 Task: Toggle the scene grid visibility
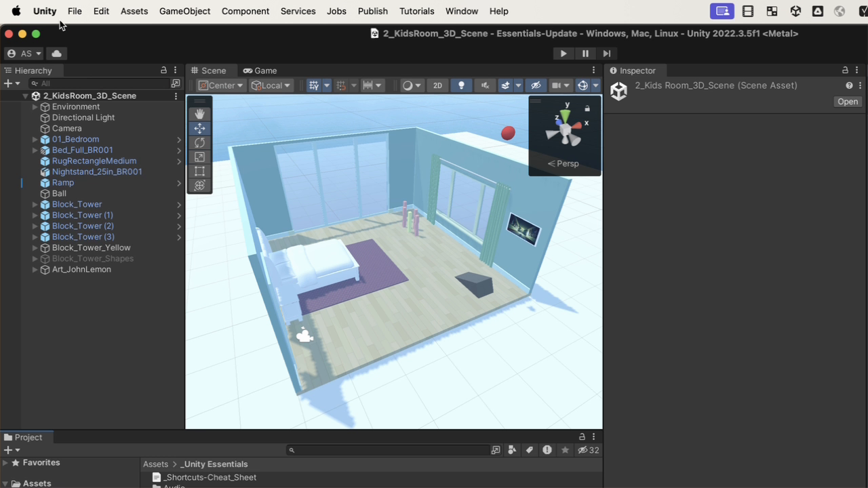tap(315, 85)
